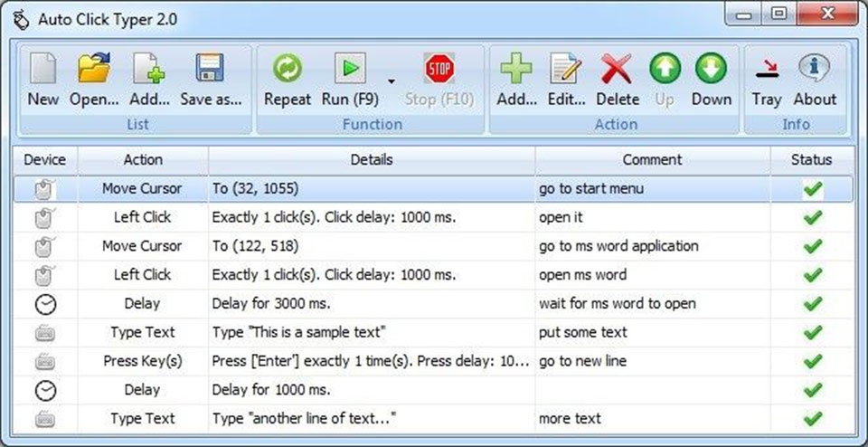Click the Stop (F10) sign icon
Viewport: 868px width, 447px height.
pyautogui.click(x=439, y=69)
